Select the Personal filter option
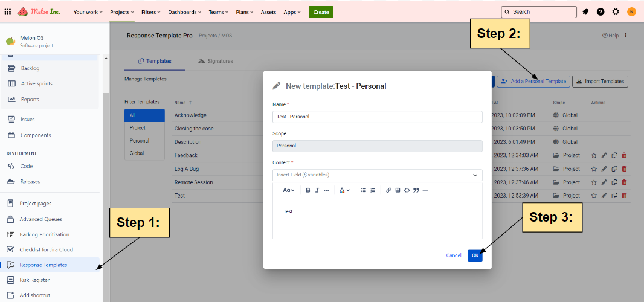 pyautogui.click(x=140, y=141)
